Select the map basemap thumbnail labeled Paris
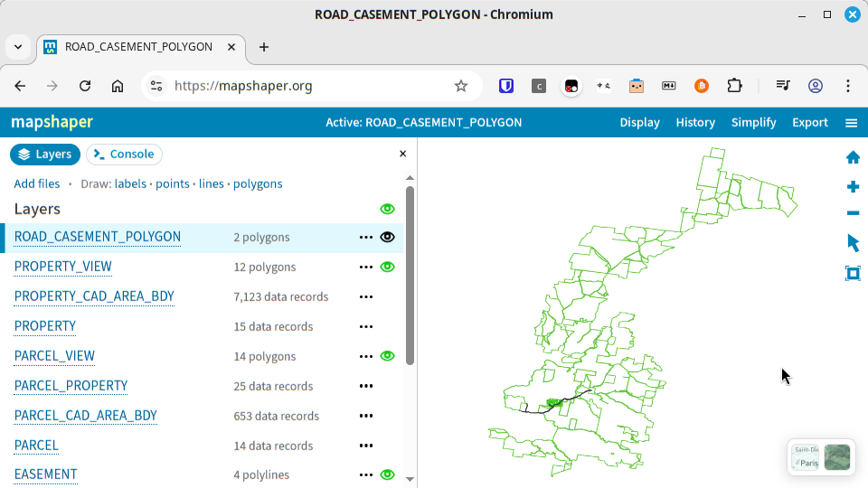868x488 pixels. coord(806,457)
